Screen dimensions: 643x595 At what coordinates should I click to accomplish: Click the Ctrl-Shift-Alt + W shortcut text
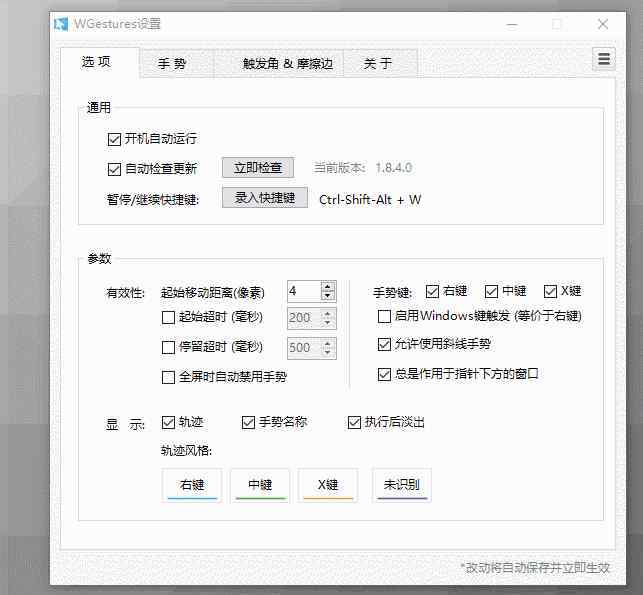370,200
